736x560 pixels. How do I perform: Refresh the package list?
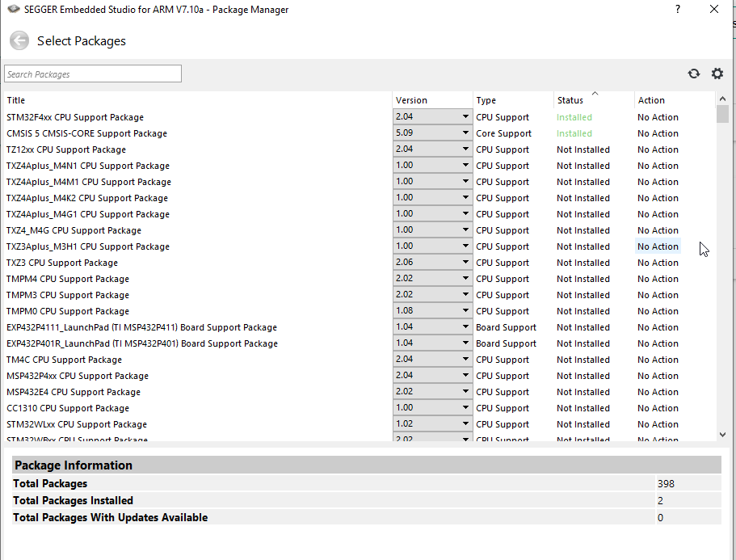pos(694,74)
